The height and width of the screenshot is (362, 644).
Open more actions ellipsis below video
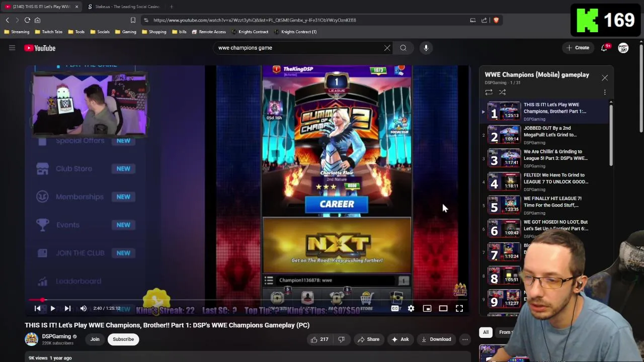point(465,339)
